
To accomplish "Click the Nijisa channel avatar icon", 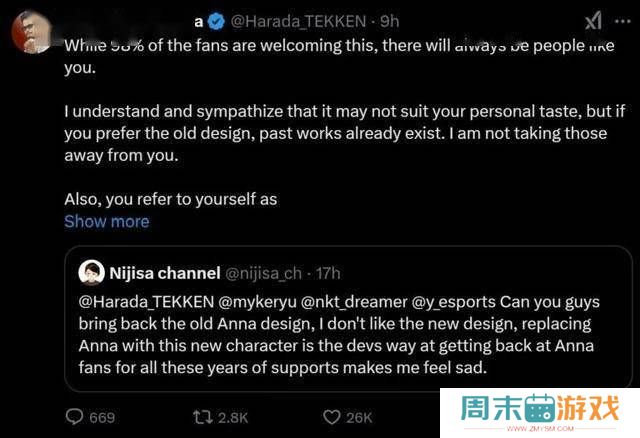I will 91,272.
